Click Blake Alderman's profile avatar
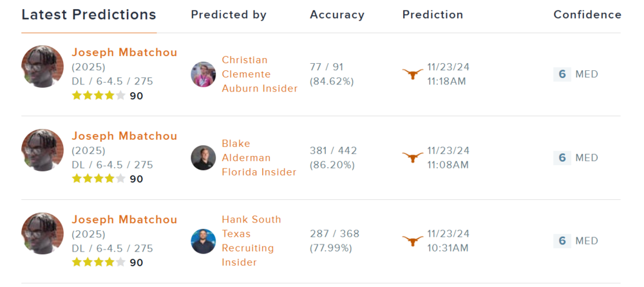The width and height of the screenshot is (644, 287). click(204, 157)
